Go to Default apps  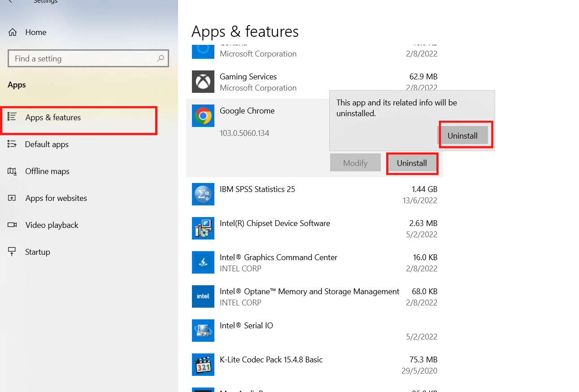[x=47, y=144]
